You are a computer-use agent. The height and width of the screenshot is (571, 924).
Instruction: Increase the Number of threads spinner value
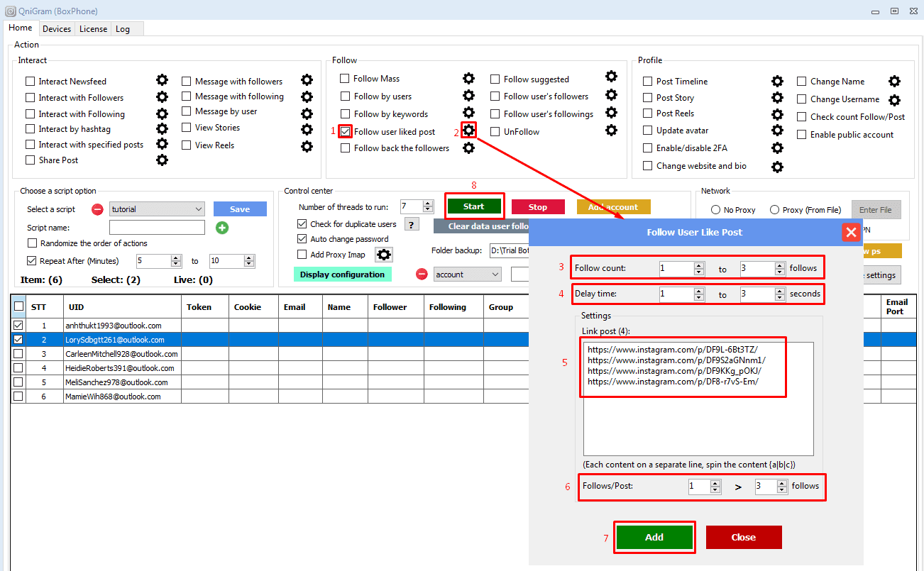[x=428, y=204]
